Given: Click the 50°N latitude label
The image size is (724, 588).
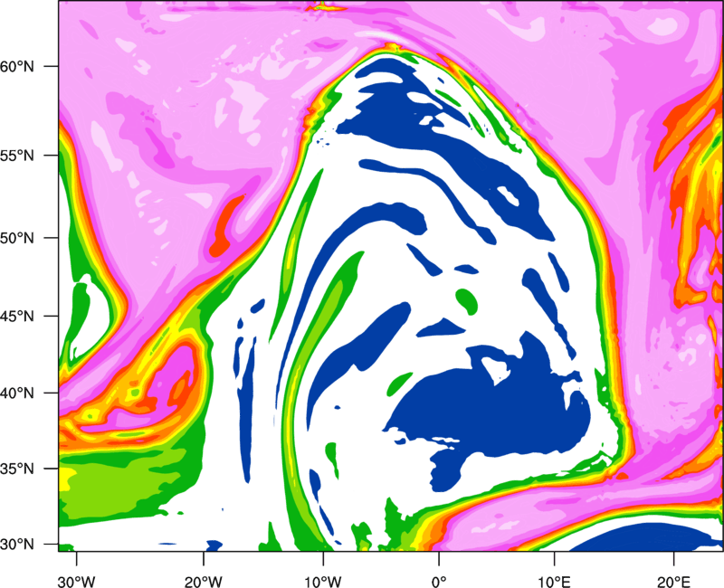Looking at the screenshot, I should (17, 239).
